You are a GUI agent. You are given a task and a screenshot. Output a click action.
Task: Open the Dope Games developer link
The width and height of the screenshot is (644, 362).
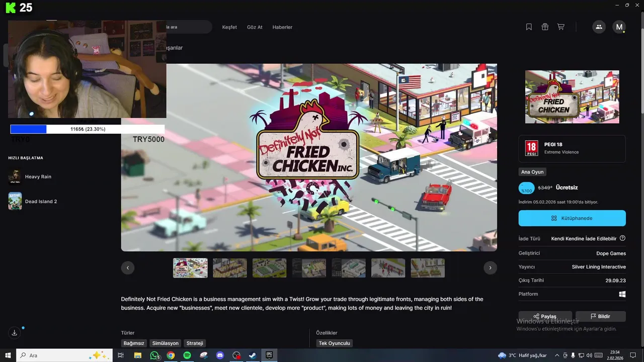[x=611, y=253]
